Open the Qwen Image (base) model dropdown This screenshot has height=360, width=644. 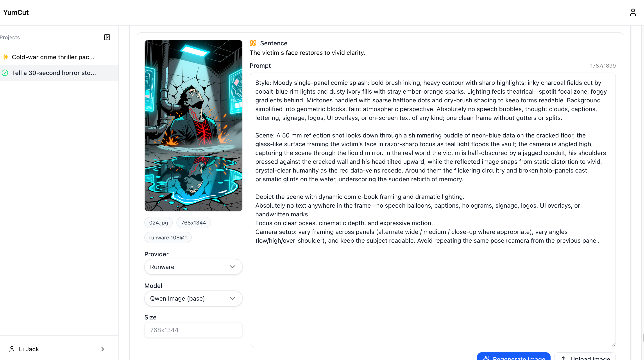193,298
